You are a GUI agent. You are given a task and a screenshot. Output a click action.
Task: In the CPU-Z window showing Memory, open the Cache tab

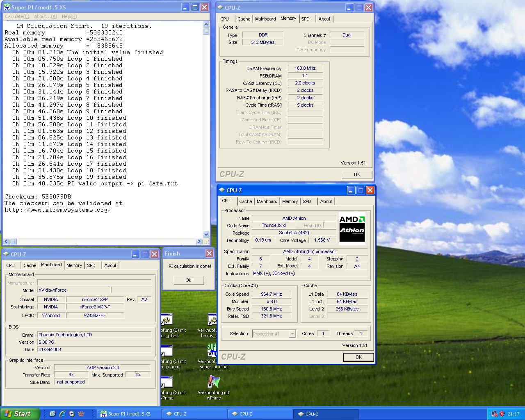tap(244, 19)
